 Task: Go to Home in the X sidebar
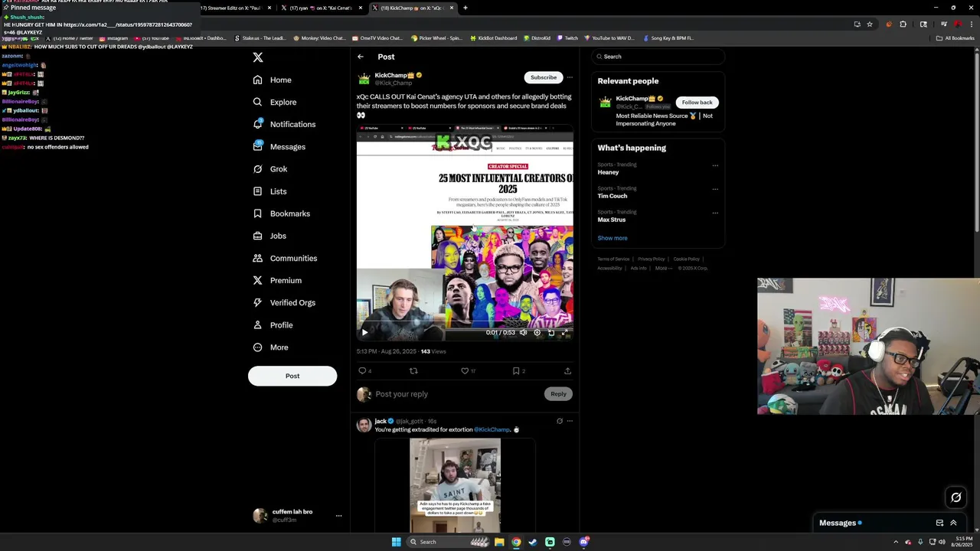pos(273,80)
